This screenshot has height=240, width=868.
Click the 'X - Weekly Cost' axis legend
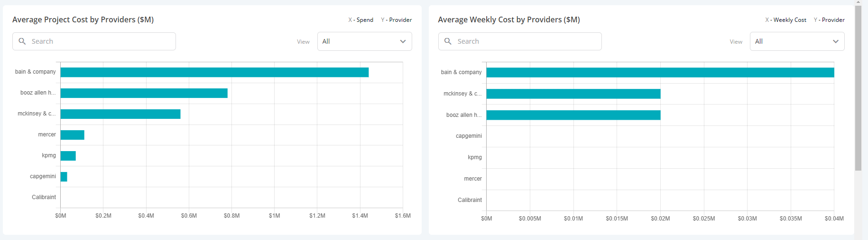(x=785, y=20)
